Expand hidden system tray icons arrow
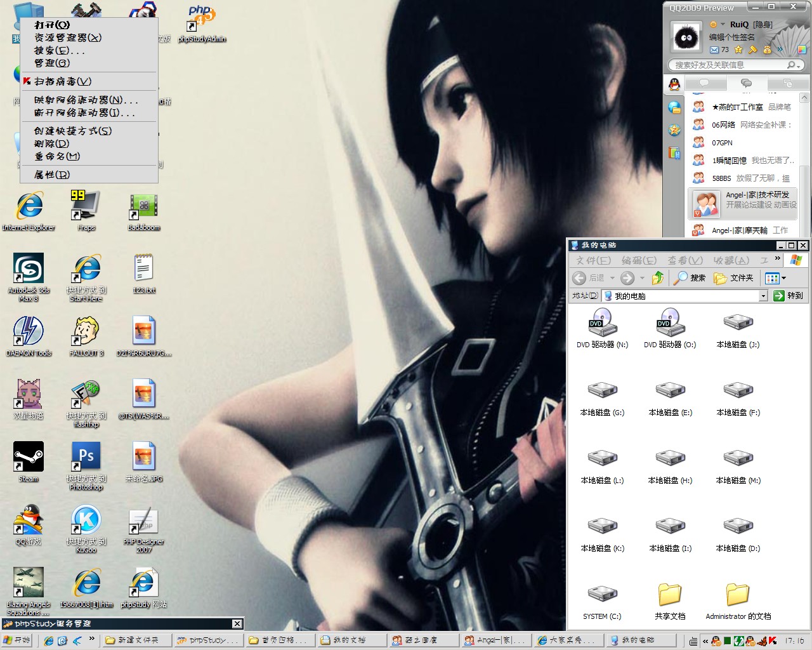812x650 pixels. click(x=705, y=640)
